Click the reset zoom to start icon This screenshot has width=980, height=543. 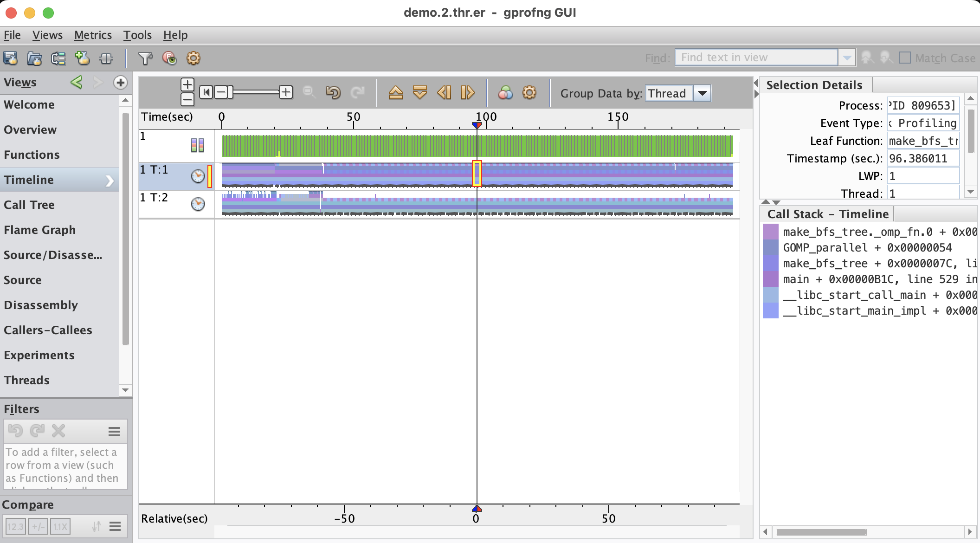(206, 92)
